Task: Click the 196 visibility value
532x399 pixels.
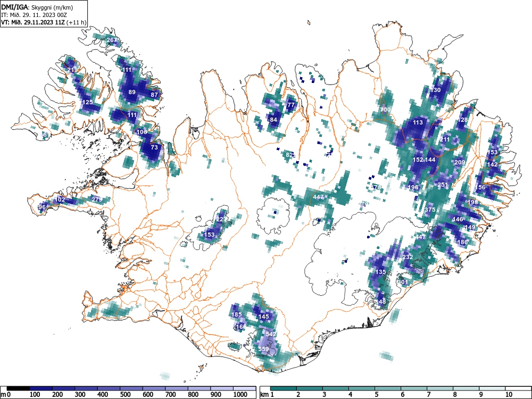Action: [413, 187]
